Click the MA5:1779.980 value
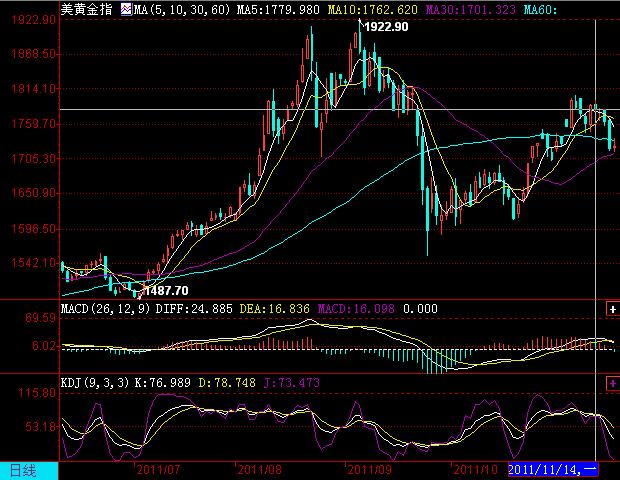 click(278, 9)
